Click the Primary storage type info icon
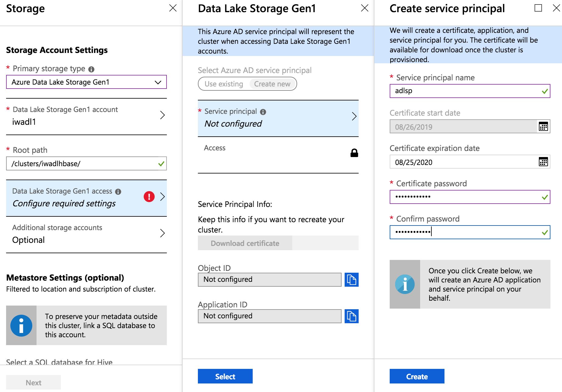The image size is (562, 392). 91,69
